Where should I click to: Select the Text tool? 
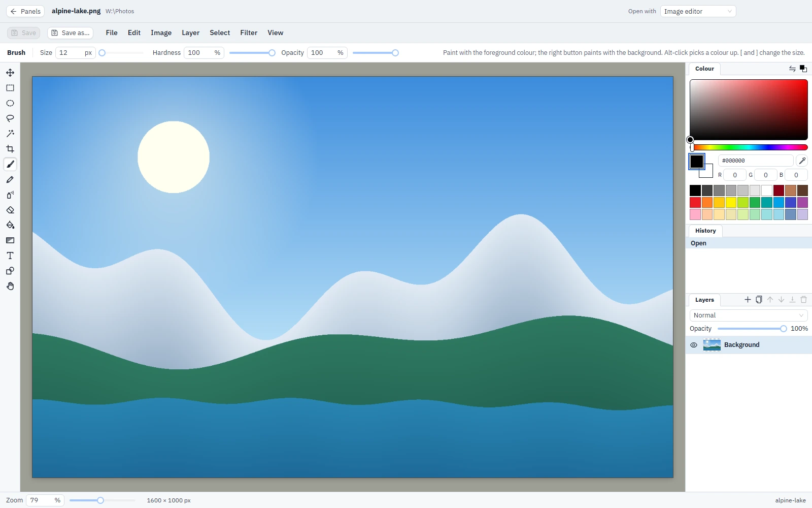click(10, 256)
